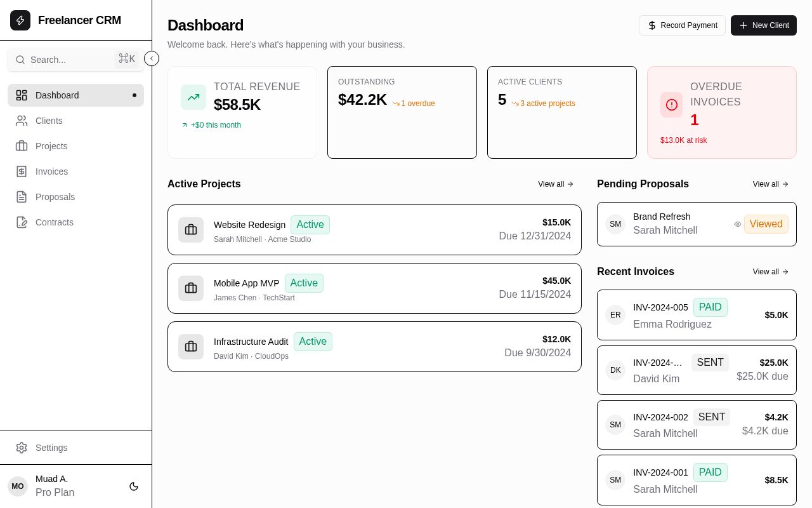
Task: Click the Active badge on Infrastructure Audit
Action: point(313,342)
